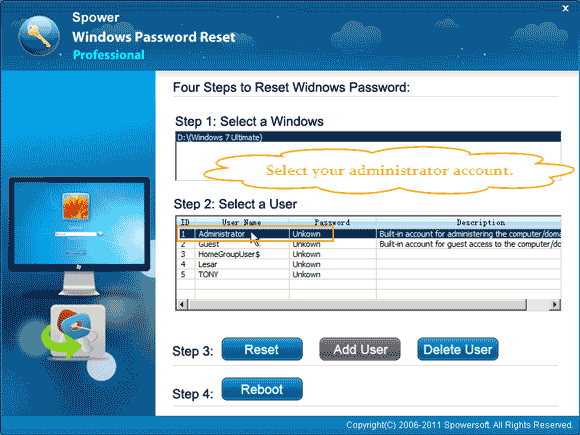Click the Add User button

click(x=360, y=349)
